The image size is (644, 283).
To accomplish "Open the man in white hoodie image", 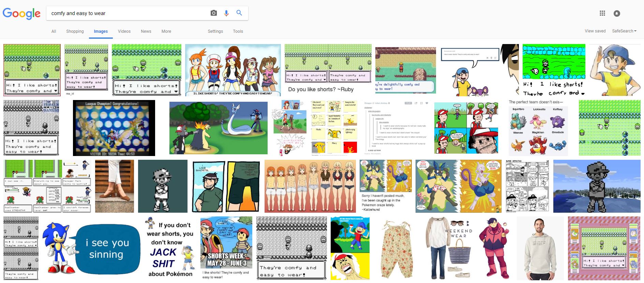I will [540, 248].
